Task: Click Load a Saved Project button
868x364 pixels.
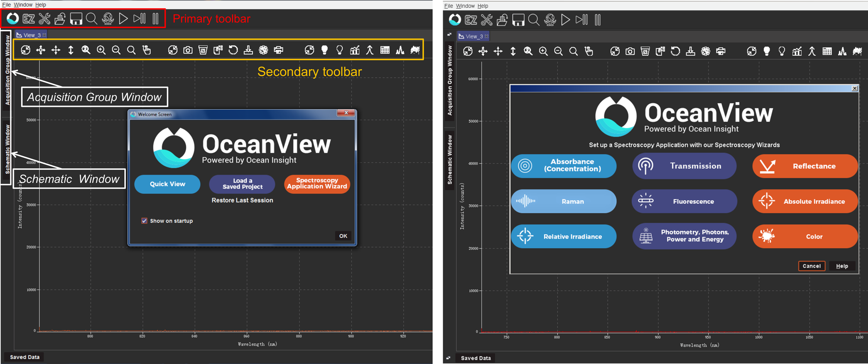Action: [243, 184]
